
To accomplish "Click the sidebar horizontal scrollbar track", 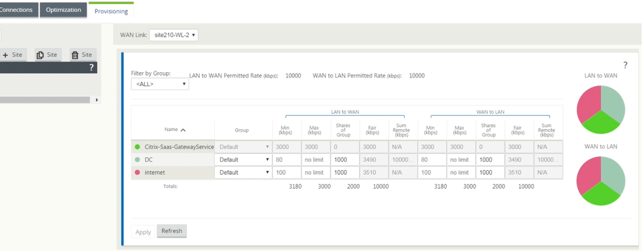I will click(x=45, y=100).
